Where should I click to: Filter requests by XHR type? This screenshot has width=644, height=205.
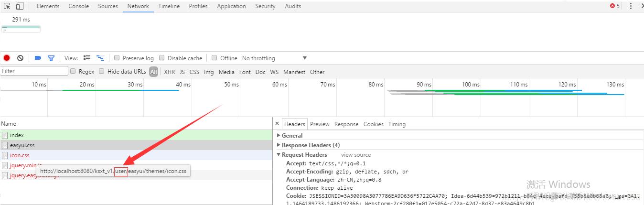pos(169,72)
